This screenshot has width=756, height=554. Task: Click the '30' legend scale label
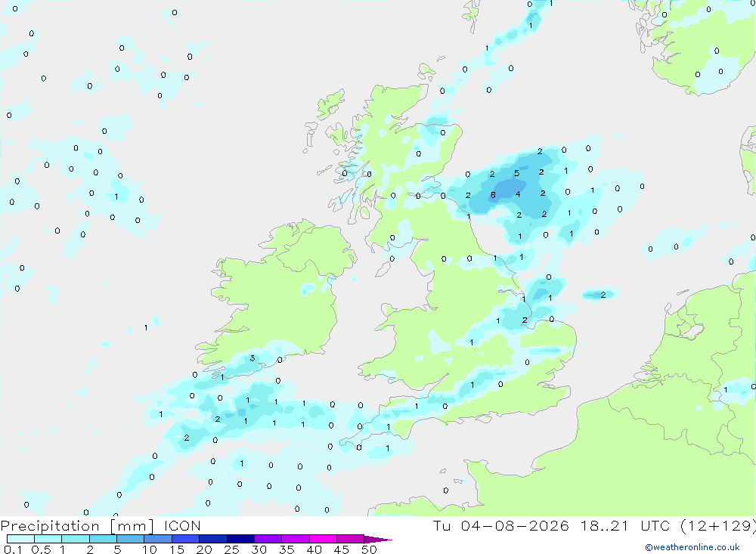(x=259, y=549)
